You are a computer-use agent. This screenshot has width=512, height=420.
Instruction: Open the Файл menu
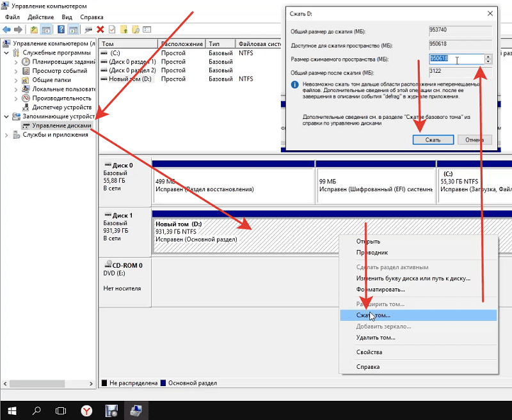coord(12,17)
